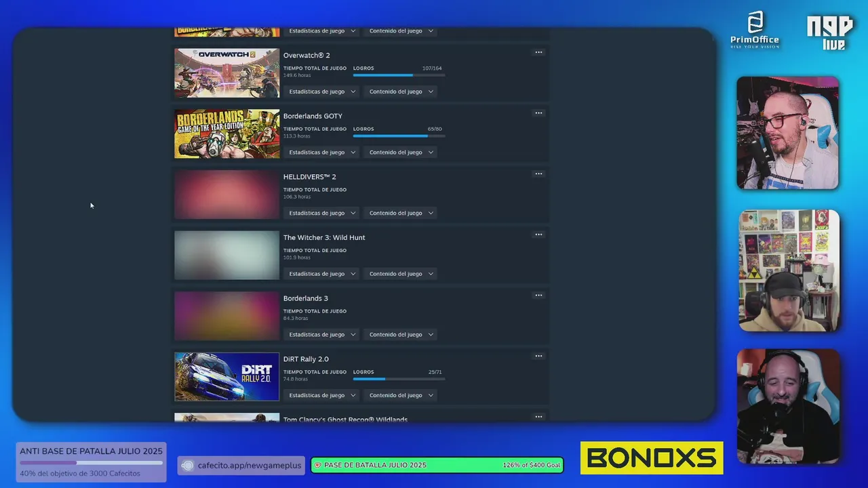
Task: Click the cafecito cup icon beside the URL
Action: pos(188,466)
